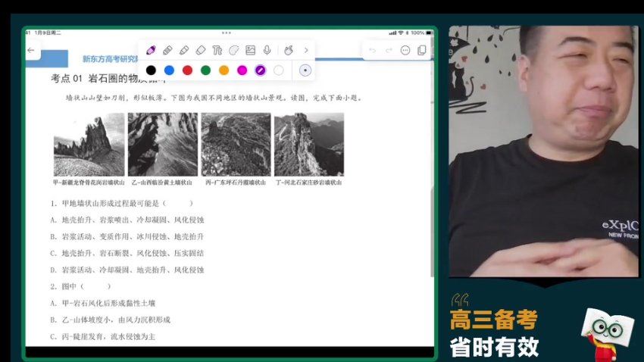Viewport: 644px width, 362px height.
Task: Start audio recording with microphone icon
Action: click(x=267, y=51)
